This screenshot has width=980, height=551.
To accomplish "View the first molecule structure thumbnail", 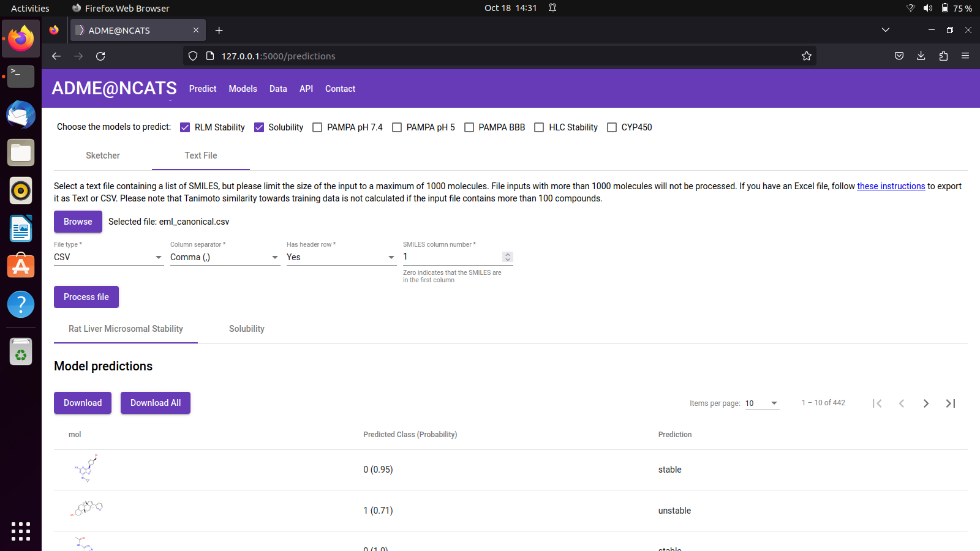I will tap(86, 469).
